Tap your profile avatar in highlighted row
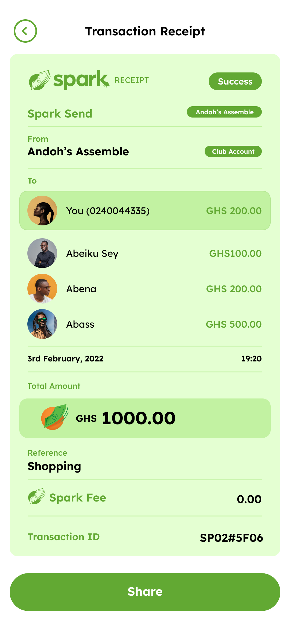Viewport: 290px width, 644px height. [x=42, y=211]
